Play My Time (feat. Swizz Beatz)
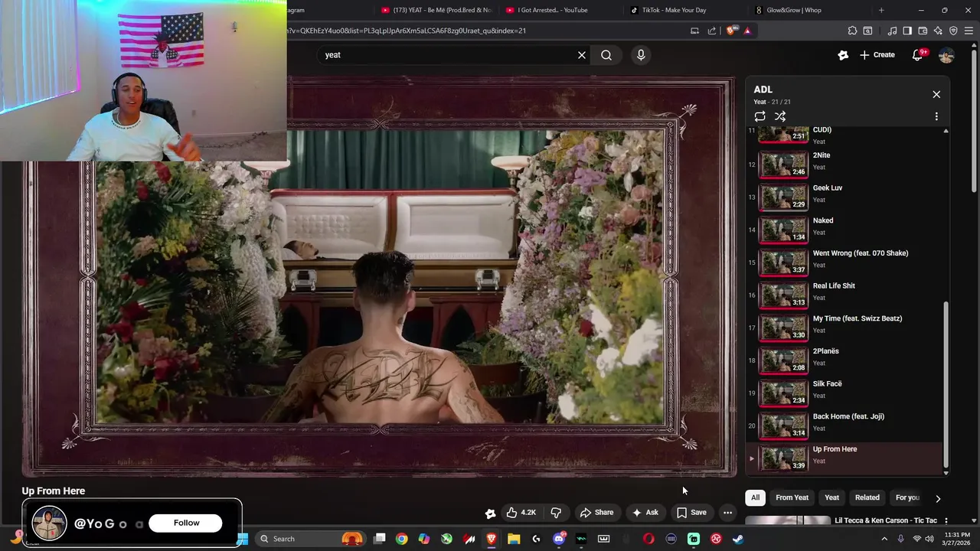Viewport: 980px width, 551px height. click(845, 328)
